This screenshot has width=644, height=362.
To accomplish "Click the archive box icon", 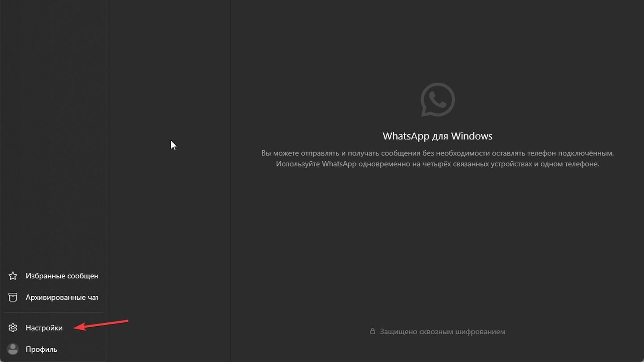I will 13,297.
